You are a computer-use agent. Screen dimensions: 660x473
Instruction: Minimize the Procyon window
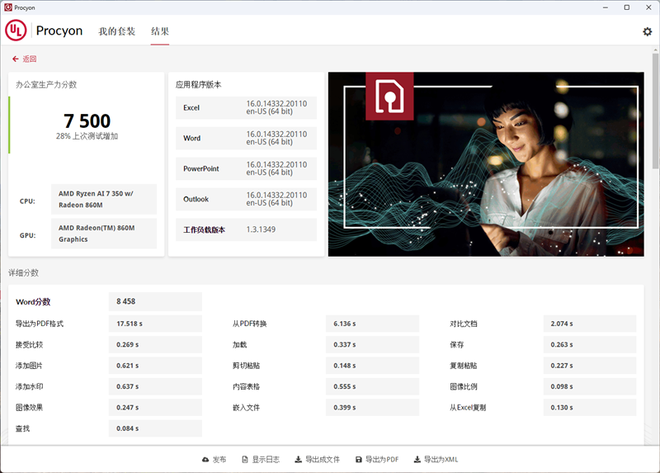coord(598,7)
